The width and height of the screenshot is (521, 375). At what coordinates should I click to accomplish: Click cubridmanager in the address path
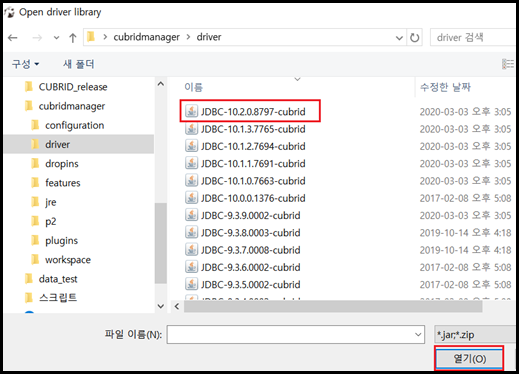click(146, 37)
